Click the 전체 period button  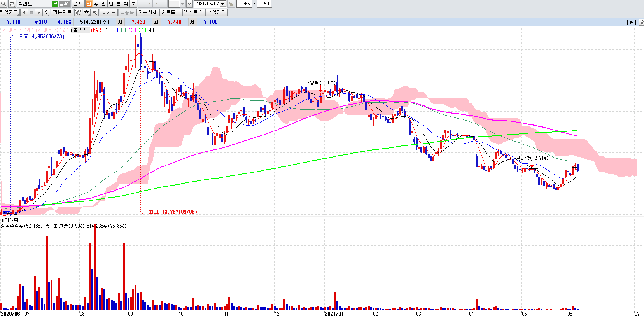(x=78, y=4)
